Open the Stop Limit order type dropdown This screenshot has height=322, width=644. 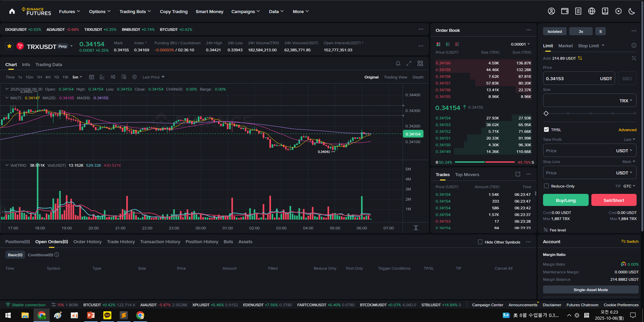(591, 46)
